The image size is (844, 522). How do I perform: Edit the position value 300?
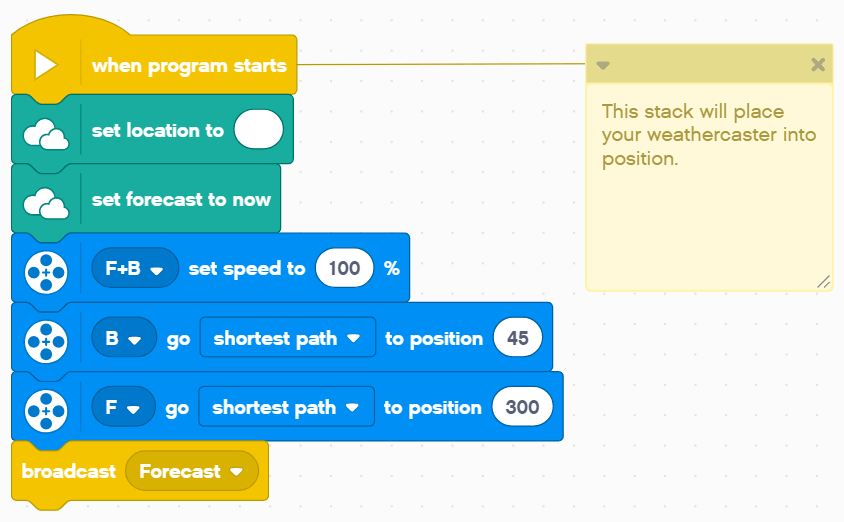(x=522, y=408)
